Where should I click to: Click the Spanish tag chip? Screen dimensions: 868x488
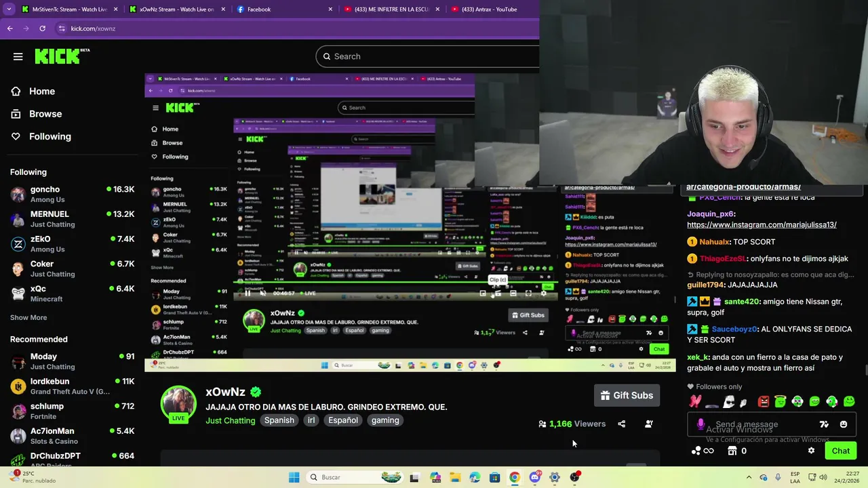click(279, 420)
